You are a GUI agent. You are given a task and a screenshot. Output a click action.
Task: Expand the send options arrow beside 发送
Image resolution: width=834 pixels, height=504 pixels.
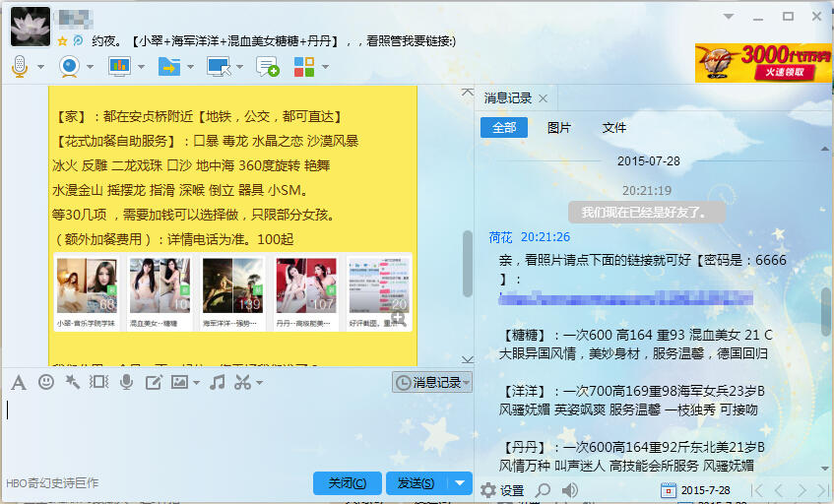(x=460, y=482)
